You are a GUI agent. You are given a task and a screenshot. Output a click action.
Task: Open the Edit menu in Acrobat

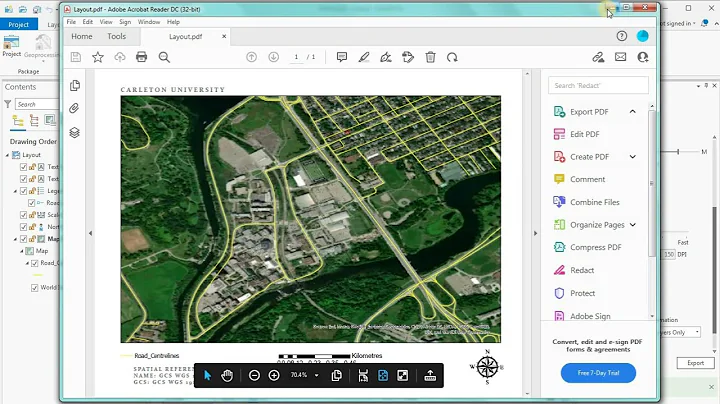pyautogui.click(x=88, y=22)
